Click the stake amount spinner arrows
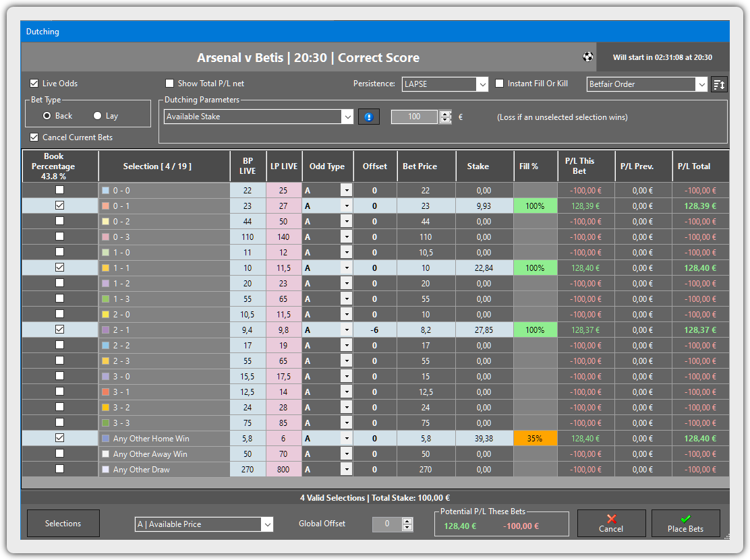Screen dimensions: 750x560 click(x=445, y=117)
